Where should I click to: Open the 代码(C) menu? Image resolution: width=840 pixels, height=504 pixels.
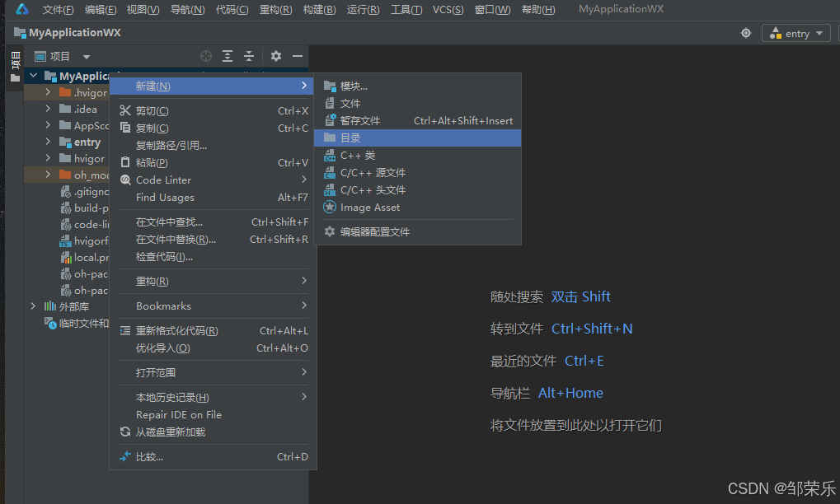pos(232,10)
